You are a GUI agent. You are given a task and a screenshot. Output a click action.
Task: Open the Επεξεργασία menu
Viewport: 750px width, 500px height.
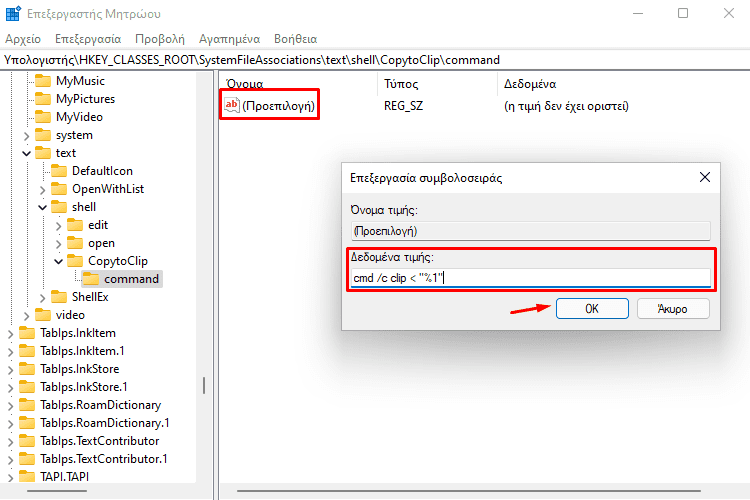(88, 39)
